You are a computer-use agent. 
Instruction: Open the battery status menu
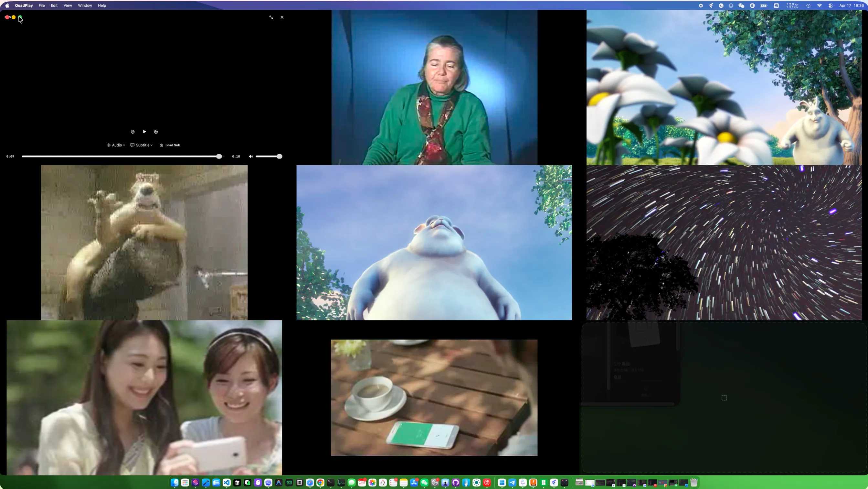pos(764,5)
